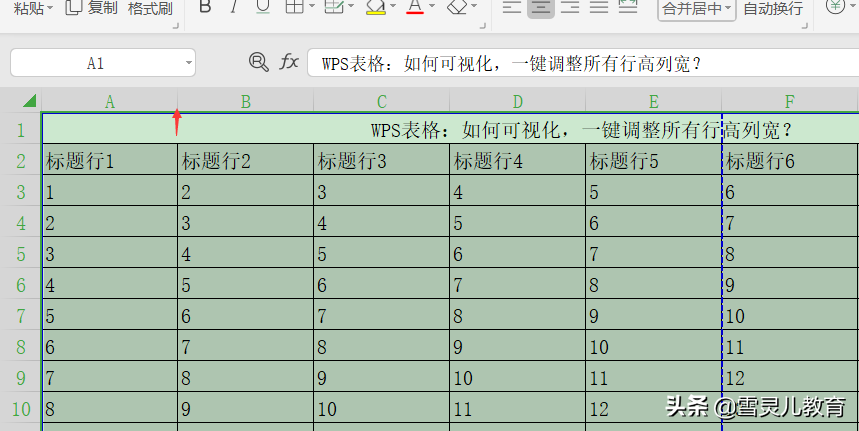Click the 复制 copy button
Viewport: 859px width, 431px height.
[91, 8]
